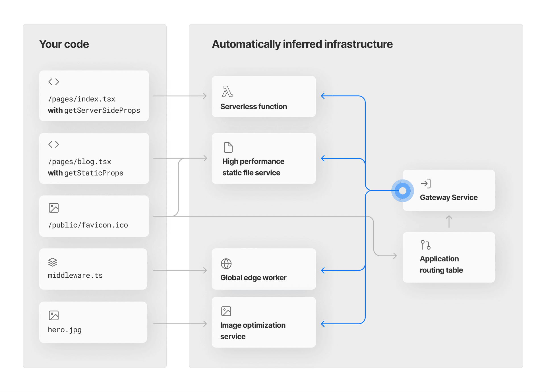Click the High performance static file service card

point(264,159)
